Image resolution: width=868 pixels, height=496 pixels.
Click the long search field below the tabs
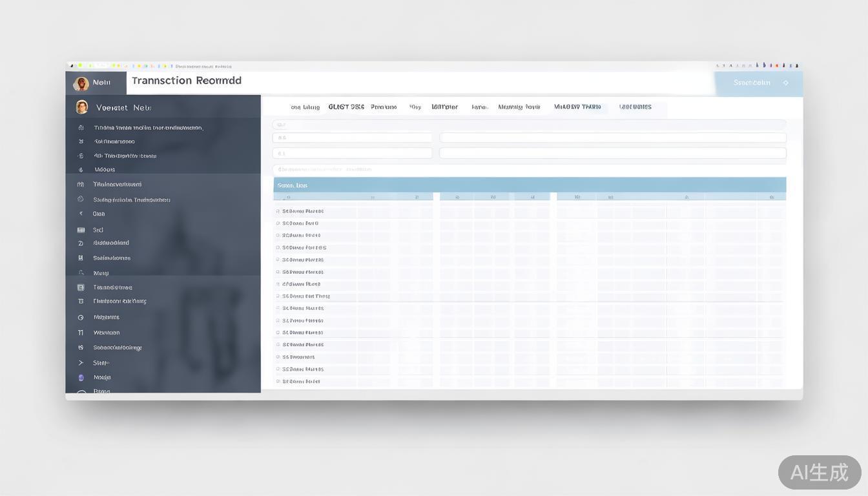tap(529, 124)
